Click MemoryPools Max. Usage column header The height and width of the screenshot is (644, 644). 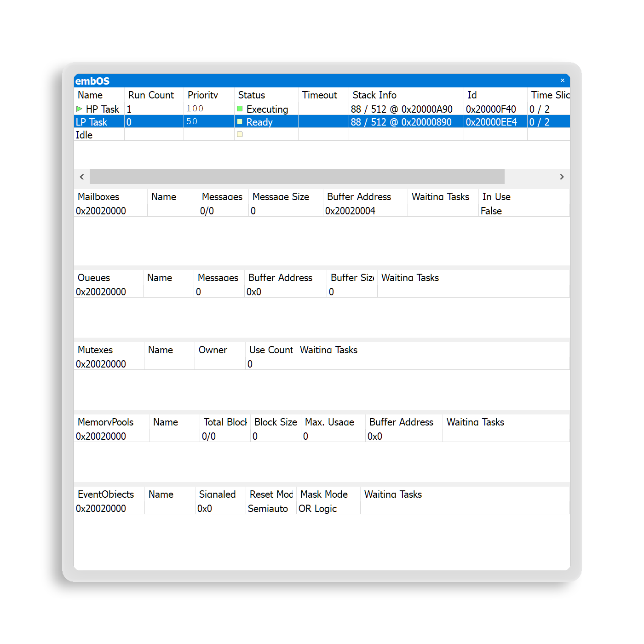[329, 422]
